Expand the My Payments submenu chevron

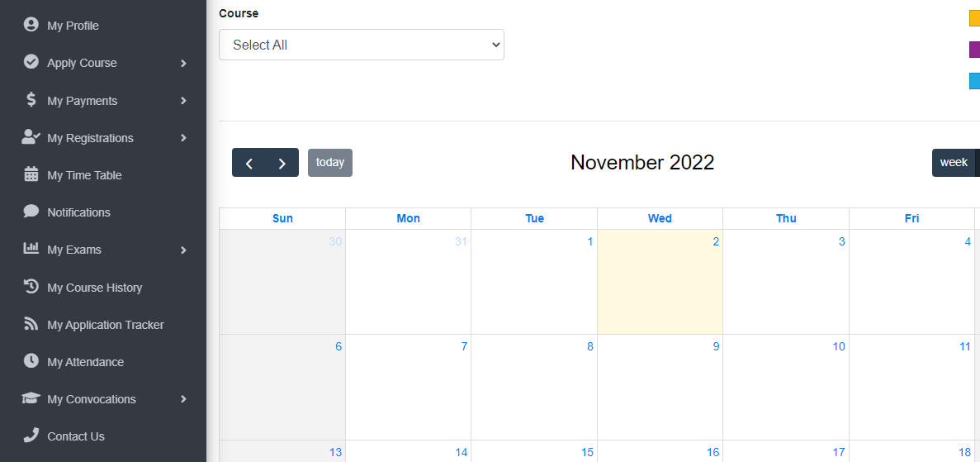[x=184, y=100]
